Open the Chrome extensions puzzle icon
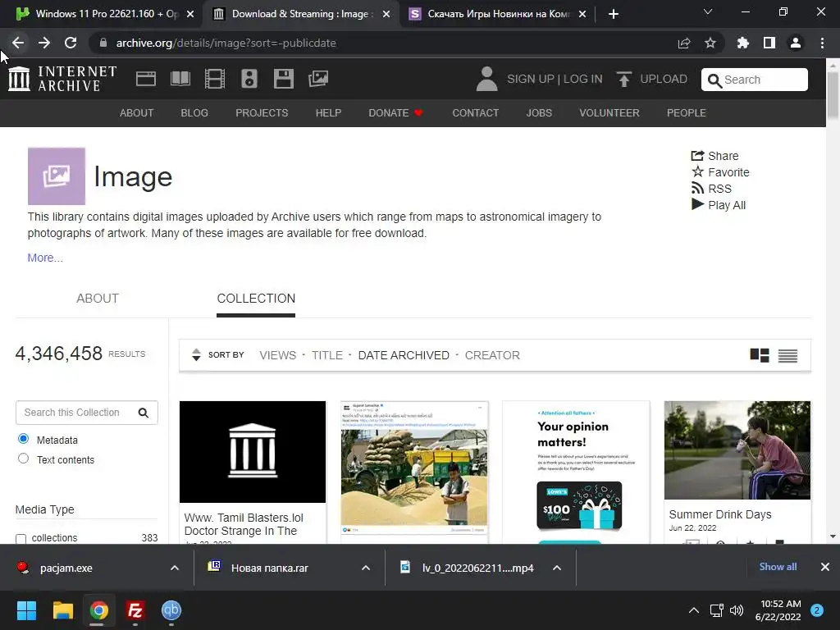Screen dimensions: 840x630 coord(742,43)
